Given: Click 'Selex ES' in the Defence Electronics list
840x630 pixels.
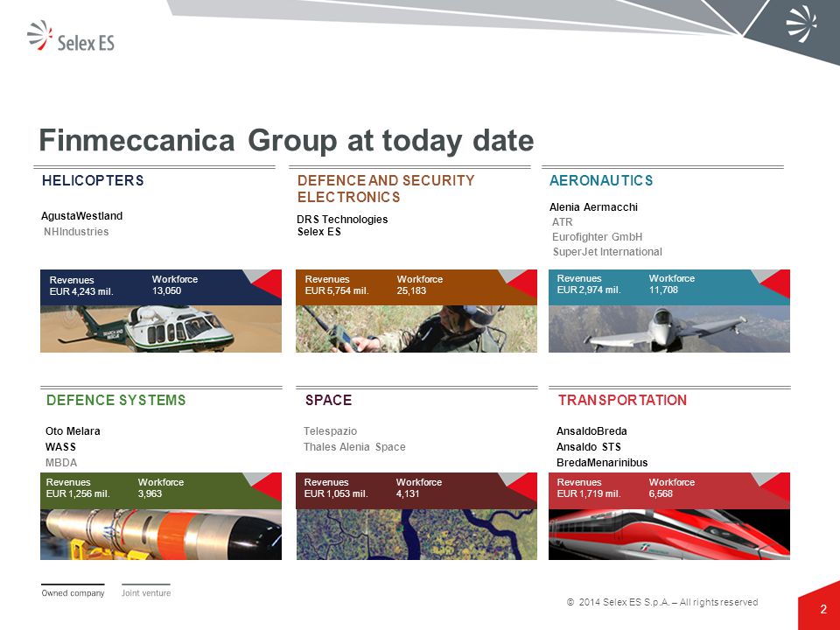Looking at the screenshot, I should pos(319,231).
